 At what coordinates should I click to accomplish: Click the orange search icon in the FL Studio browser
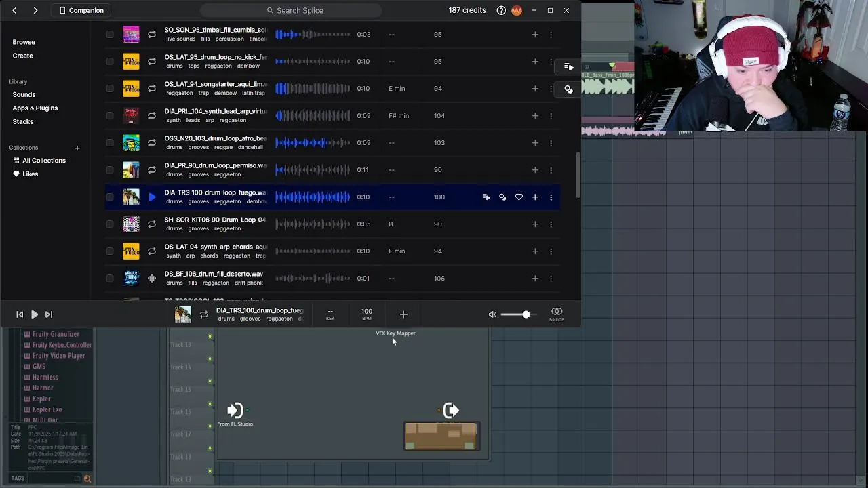point(87,479)
